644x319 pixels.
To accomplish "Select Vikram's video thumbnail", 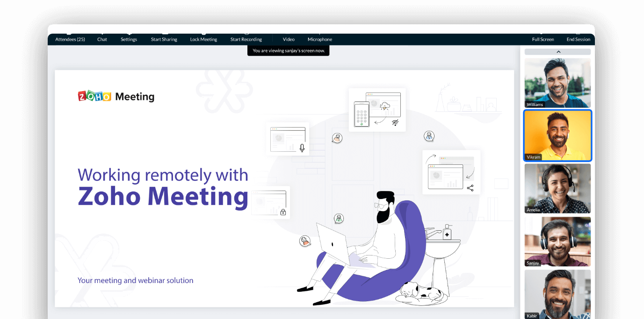I will tap(557, 135).
